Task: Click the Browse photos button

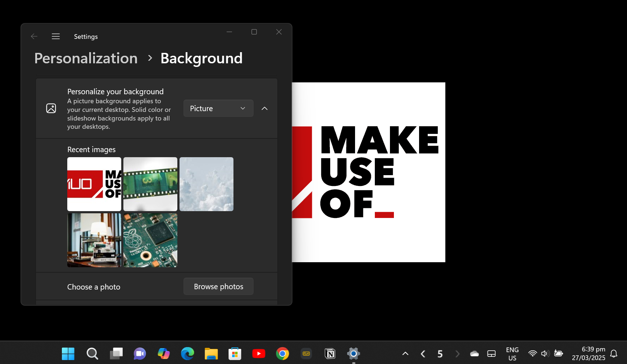Action: pyautogui.click(x=218, y=286)
